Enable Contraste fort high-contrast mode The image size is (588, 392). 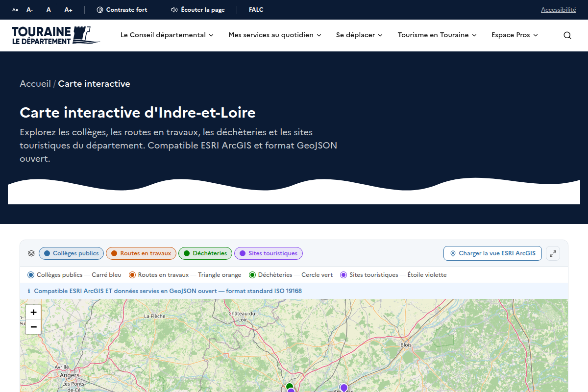click(x=122, y=10)
